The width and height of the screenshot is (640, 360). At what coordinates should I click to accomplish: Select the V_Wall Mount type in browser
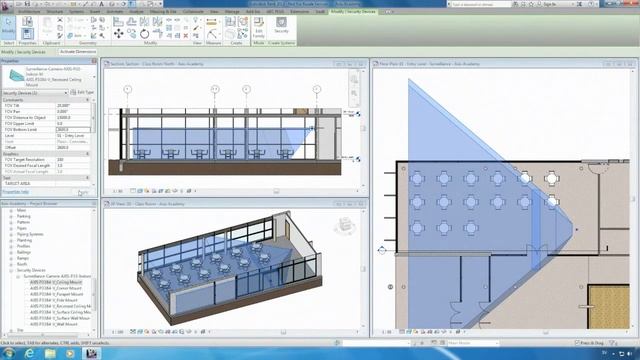pyautogui.click(x=53, y=324)
